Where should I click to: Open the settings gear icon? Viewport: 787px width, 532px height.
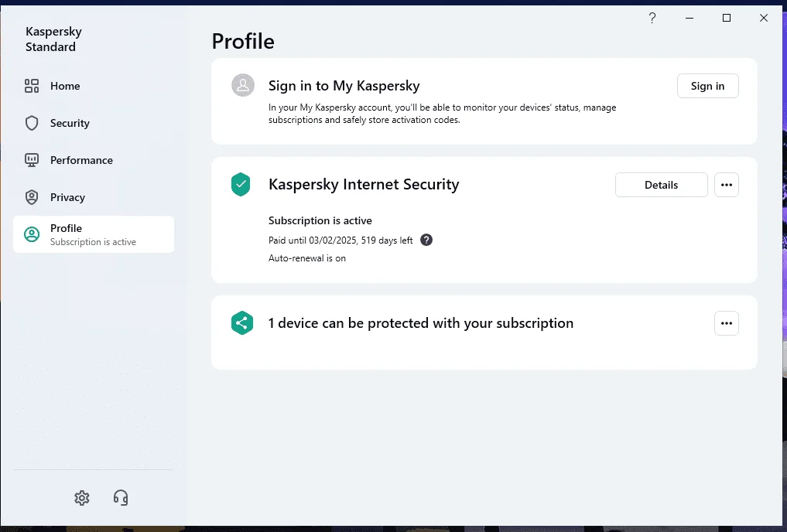(82, 497)
